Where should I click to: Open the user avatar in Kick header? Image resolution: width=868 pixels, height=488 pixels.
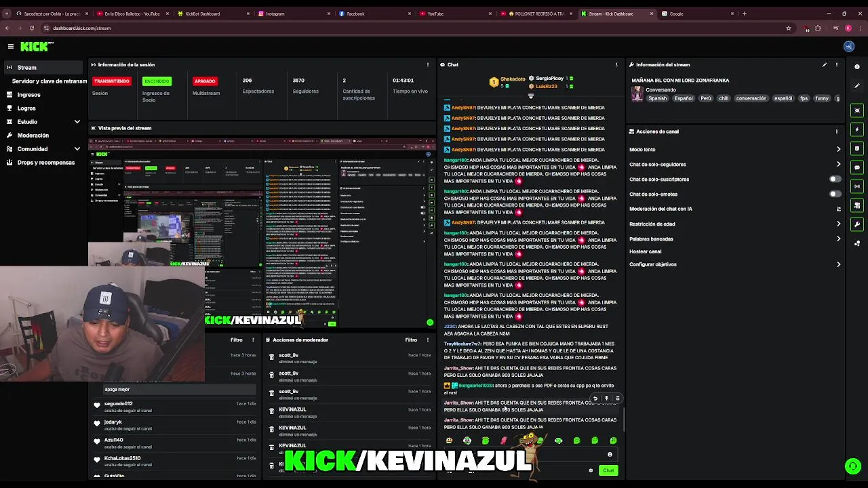[848, 46]
